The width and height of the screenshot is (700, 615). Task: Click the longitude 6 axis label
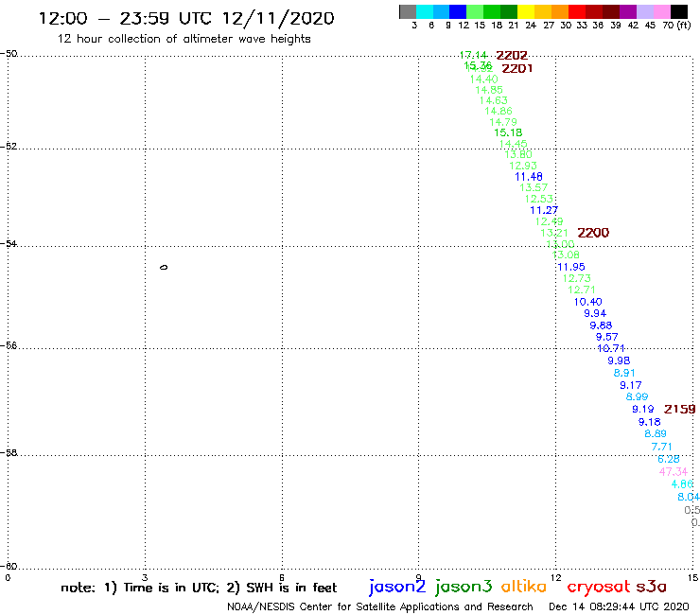(x=282, y=577)
